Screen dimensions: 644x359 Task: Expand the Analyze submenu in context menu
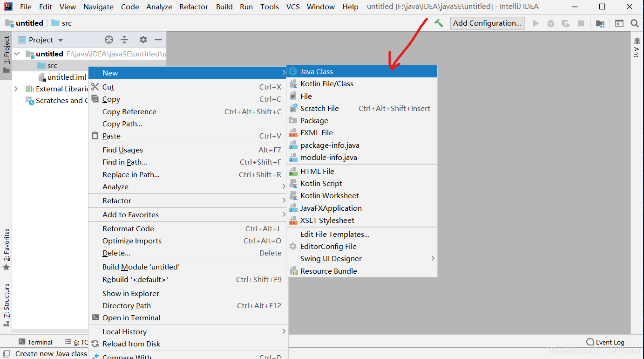tap(284, 186)
